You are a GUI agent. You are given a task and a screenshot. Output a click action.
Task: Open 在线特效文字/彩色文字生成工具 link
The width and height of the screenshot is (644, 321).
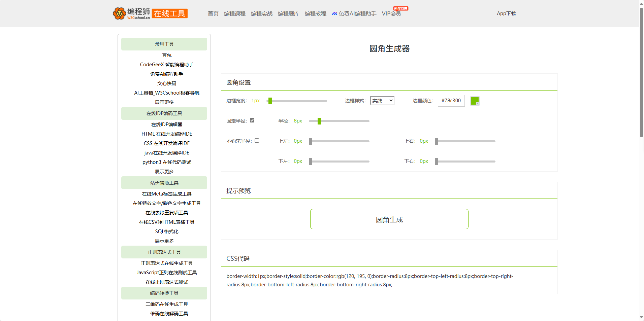pos(167,203)
